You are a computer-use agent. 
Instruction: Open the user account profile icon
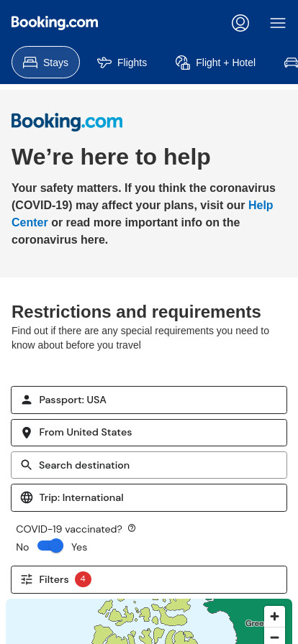tap(240, 23)
